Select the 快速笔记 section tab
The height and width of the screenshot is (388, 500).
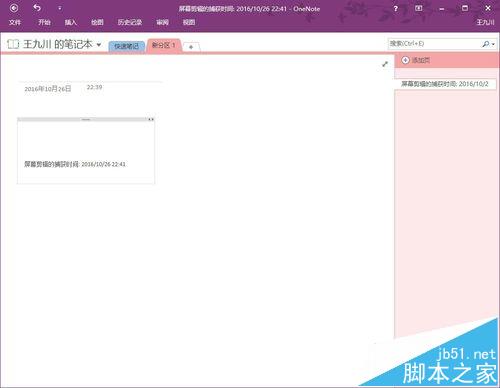coord(127,46)
